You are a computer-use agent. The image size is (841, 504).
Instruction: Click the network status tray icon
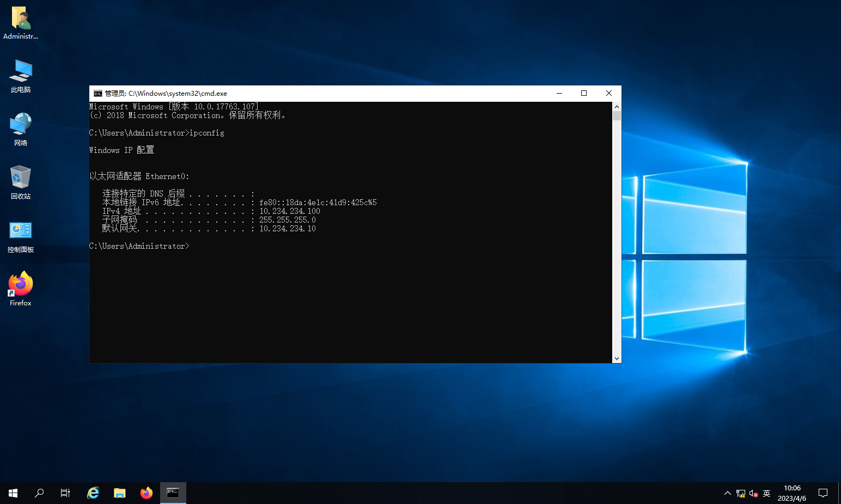coord(741,493)
